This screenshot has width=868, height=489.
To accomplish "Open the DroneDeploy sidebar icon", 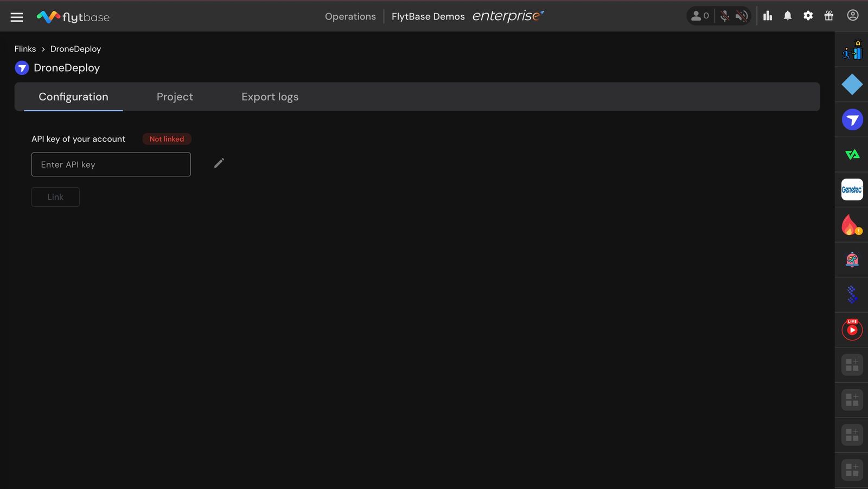I will [x=852, y=119].
